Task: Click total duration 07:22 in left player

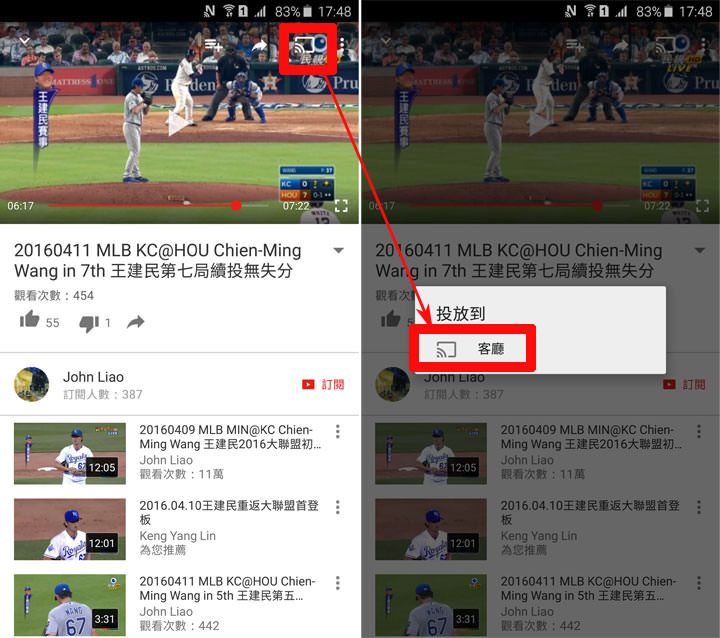Action: [296, 206]
